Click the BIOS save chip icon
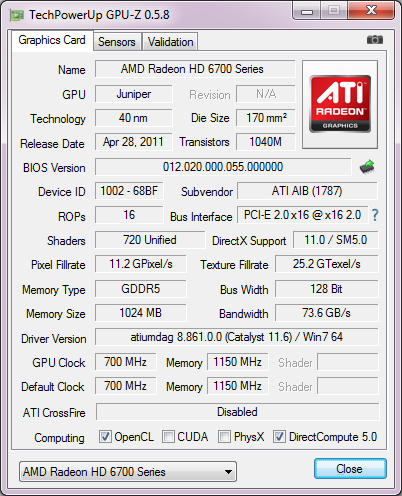 pos(367,167)
